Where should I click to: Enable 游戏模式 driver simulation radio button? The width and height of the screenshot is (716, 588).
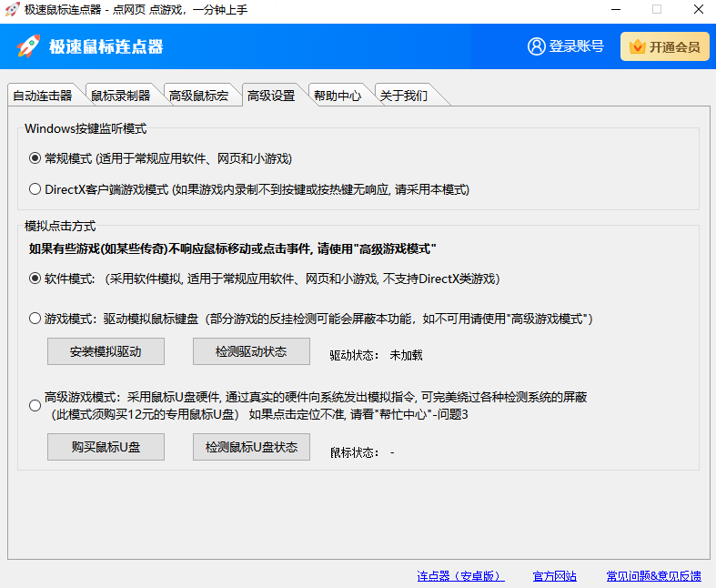click(35, 319)
